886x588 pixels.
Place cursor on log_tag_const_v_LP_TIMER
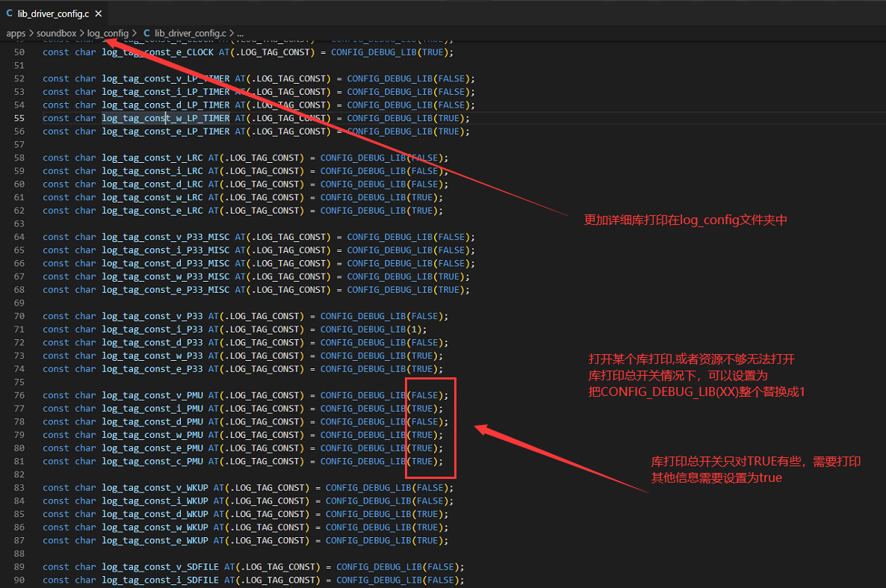click(166, 78)
